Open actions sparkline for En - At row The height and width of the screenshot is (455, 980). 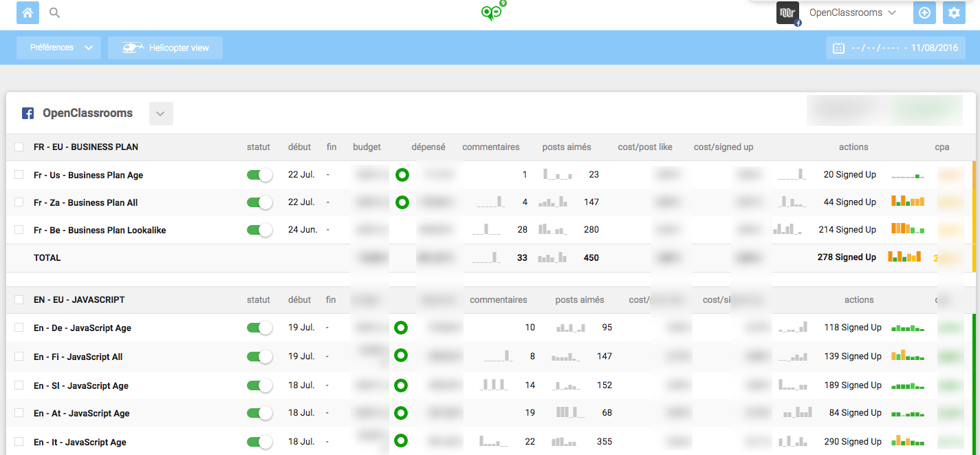coord(797,412)
